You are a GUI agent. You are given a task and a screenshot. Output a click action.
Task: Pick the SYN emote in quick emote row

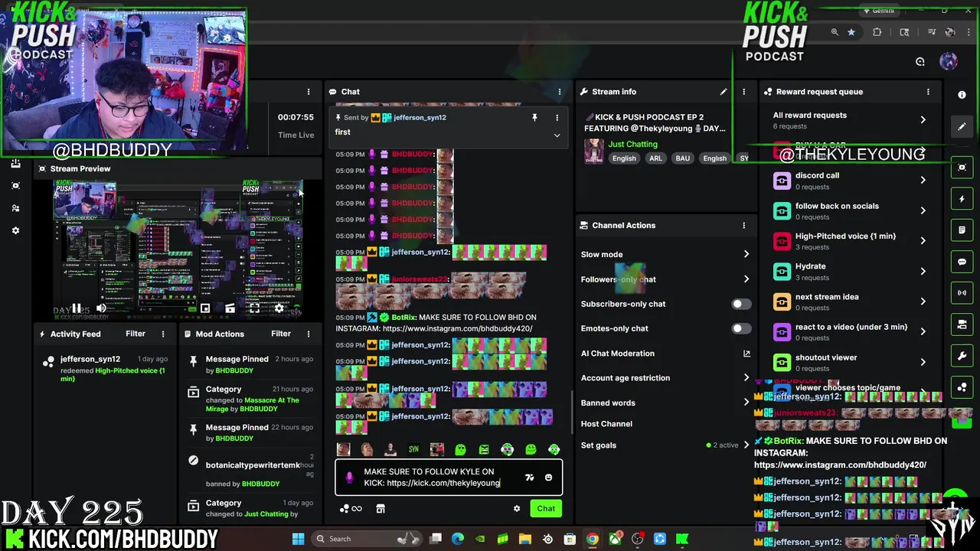pos(413,450)
